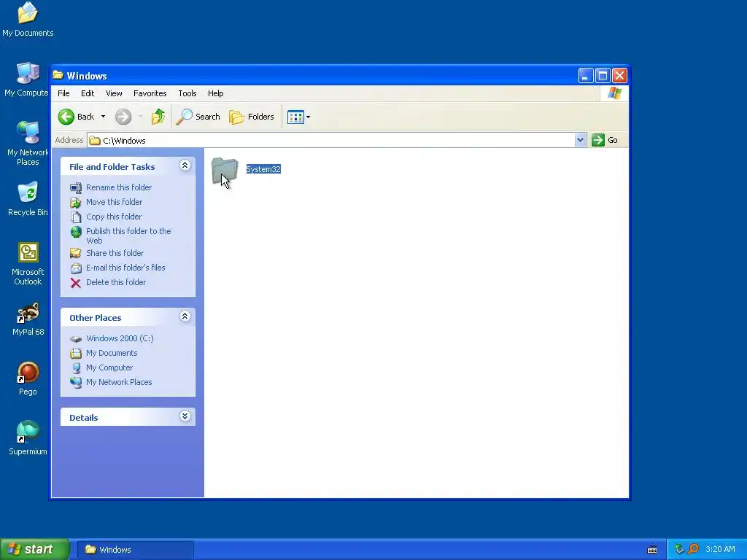The width and height of the screenshot is (747, 560).
Task: Collapse the File and Folder Tasks panel
Action: (185, 166)
